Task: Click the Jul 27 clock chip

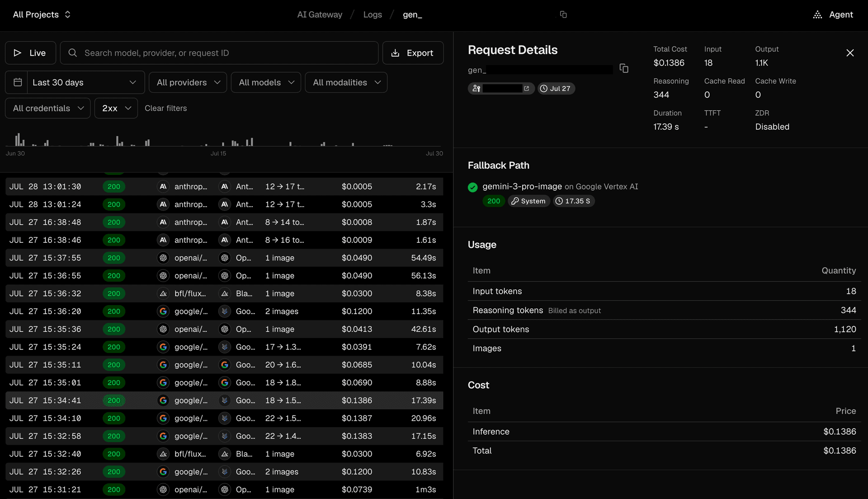Action: coord(556,89)
